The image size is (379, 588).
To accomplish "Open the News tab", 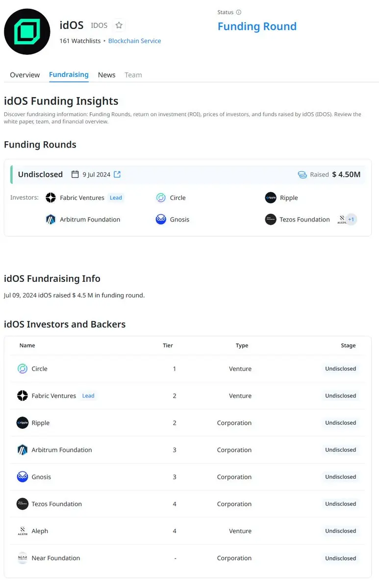I will tap(106, 75).
